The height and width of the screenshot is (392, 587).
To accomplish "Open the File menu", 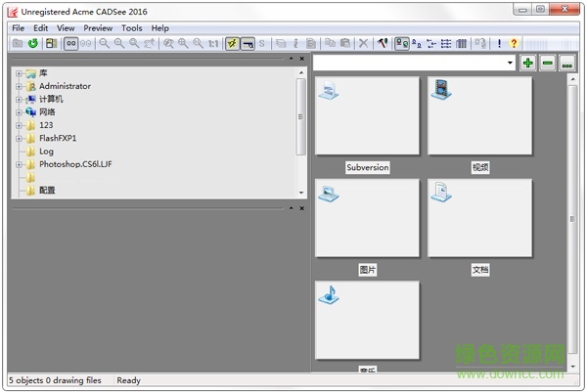I will 18,28.
